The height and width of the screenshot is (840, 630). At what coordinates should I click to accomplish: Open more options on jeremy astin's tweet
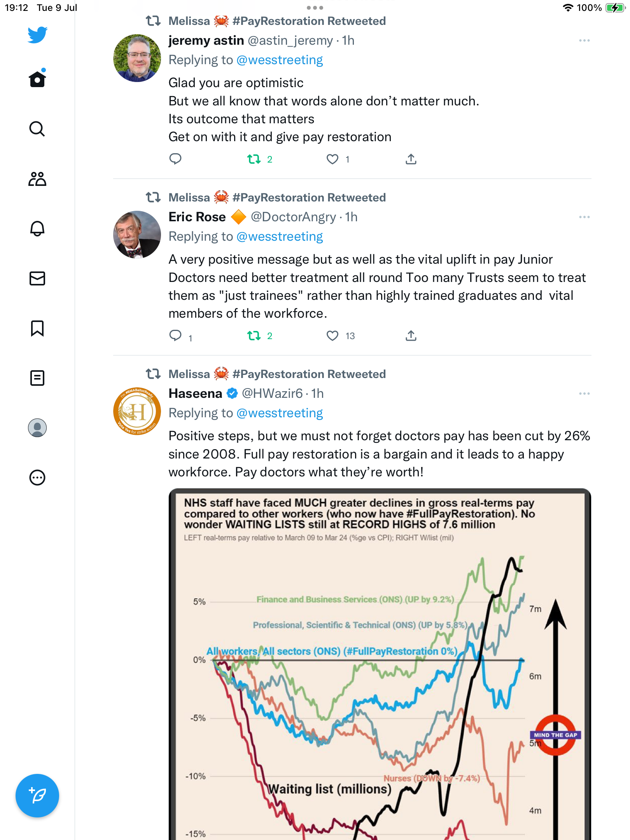tap(584, 40)
